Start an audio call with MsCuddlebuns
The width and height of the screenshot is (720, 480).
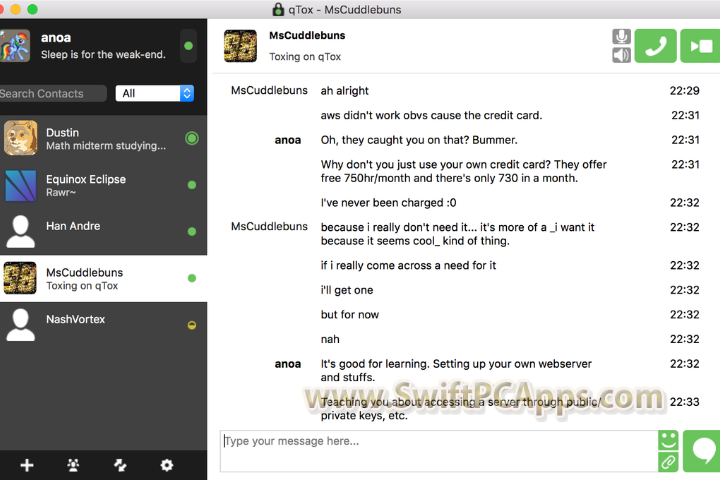[655, 46]
